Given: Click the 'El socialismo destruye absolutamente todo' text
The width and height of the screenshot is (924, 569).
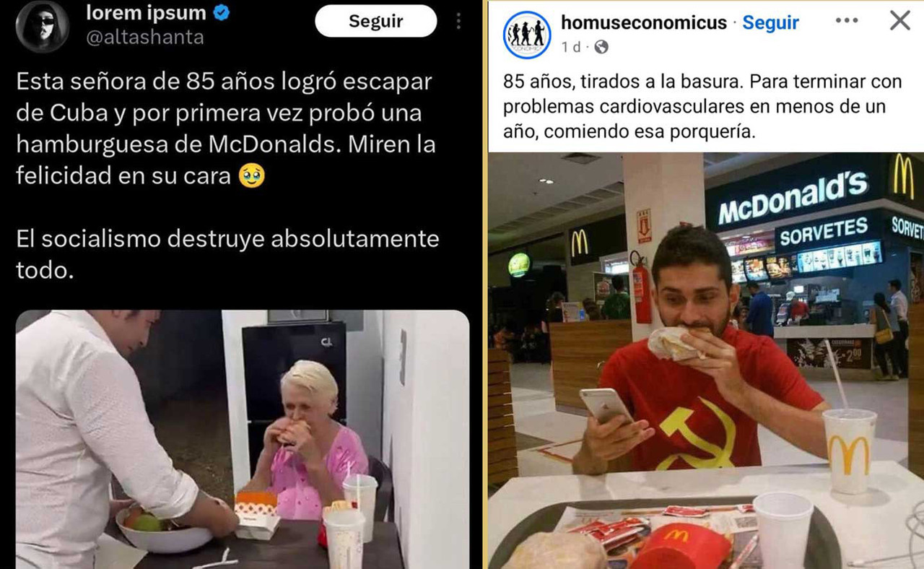Looking at the screenshot, I should 227,254.
